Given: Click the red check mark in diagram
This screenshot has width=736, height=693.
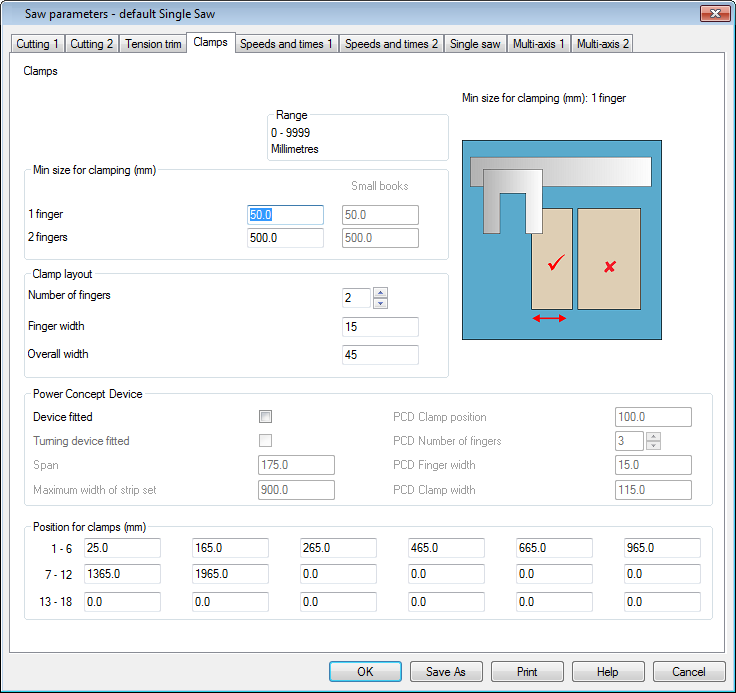Looking at the screenshot, I should (x=557, y=262).
